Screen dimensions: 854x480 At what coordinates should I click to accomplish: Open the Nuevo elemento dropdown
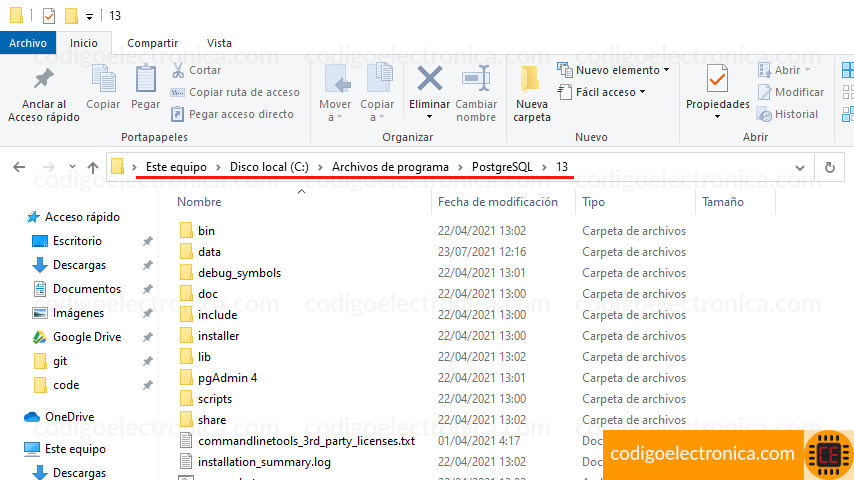(x=613, y=70)
